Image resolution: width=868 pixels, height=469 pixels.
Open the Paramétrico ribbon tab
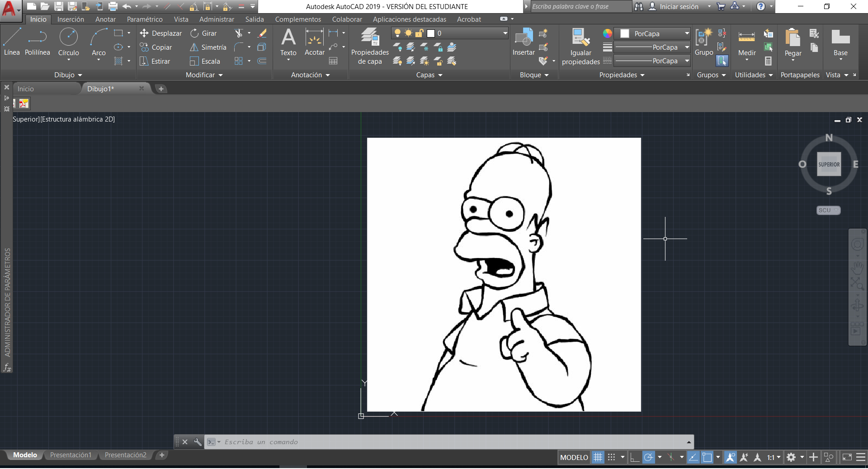145,19
